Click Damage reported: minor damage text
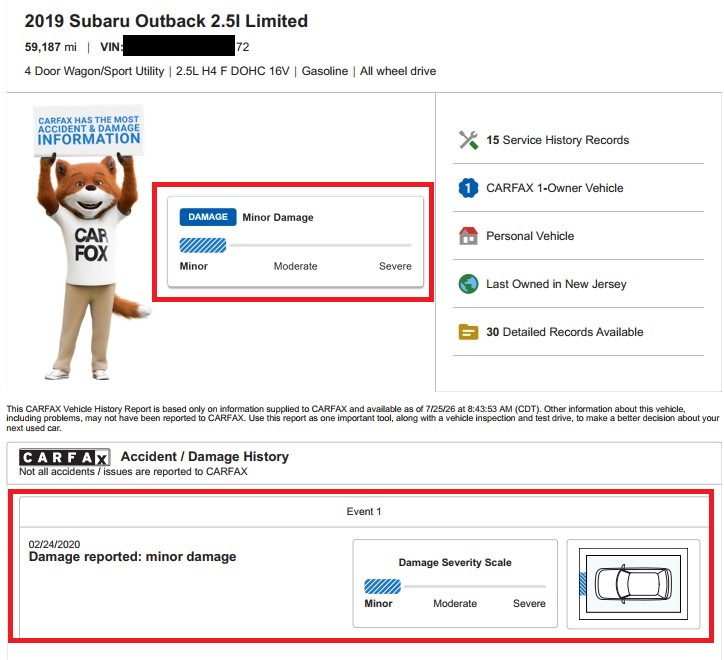This screenshot has width=724, height=660. (133, 557)
